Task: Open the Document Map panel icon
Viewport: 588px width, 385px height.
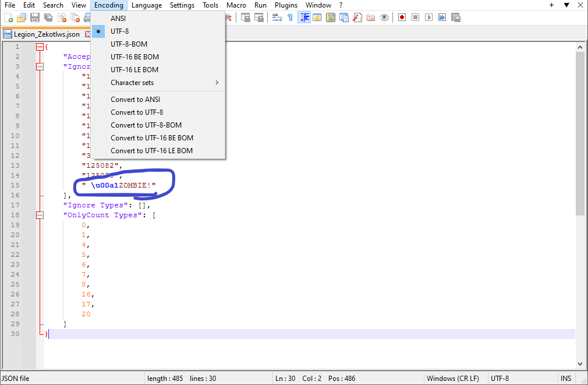Action: tap(331, 17)
